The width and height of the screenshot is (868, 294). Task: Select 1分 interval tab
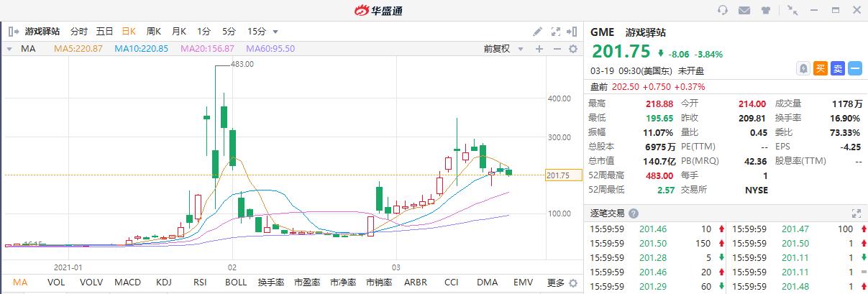click(x=204, y=32)
